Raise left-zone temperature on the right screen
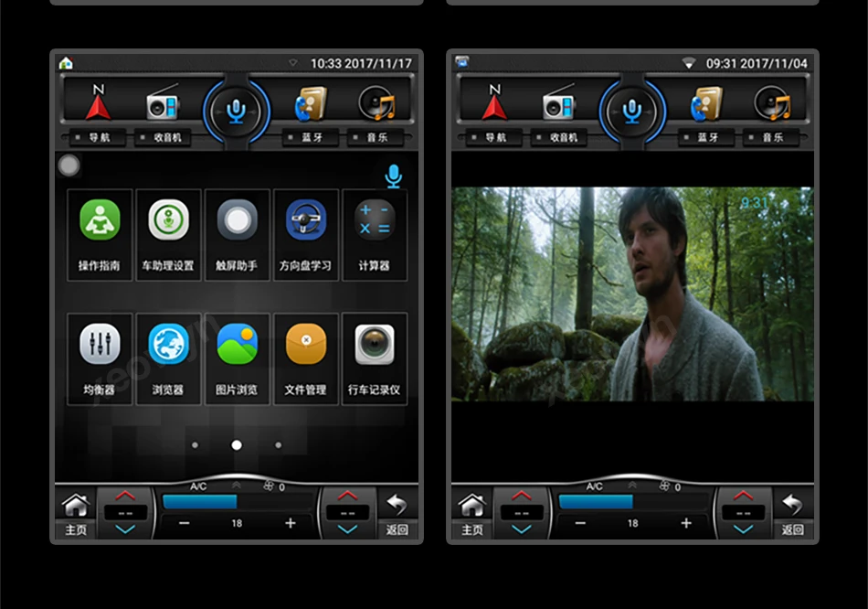The width and height of the screenshot is (868, 609). click(522, 495)
